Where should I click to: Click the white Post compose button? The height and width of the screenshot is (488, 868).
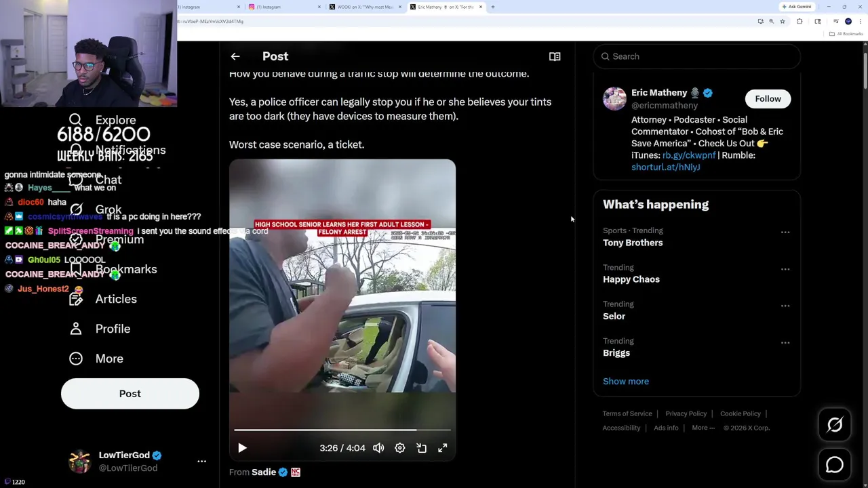[130, 394]
